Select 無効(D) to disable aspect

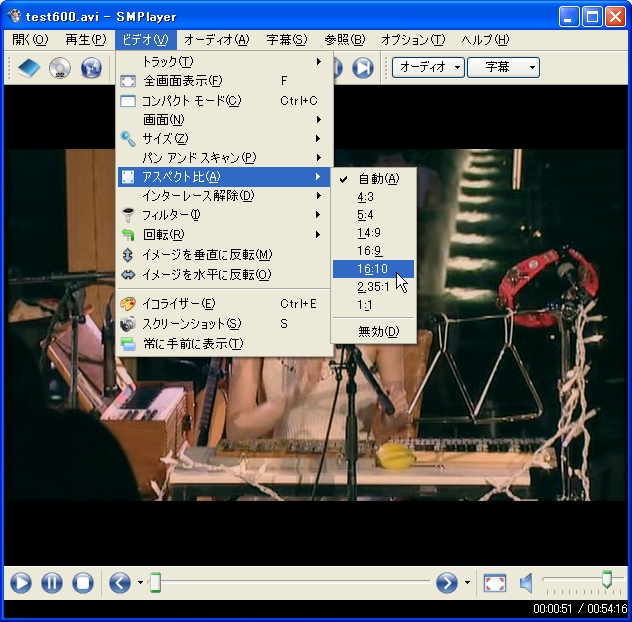coord(374,331)
